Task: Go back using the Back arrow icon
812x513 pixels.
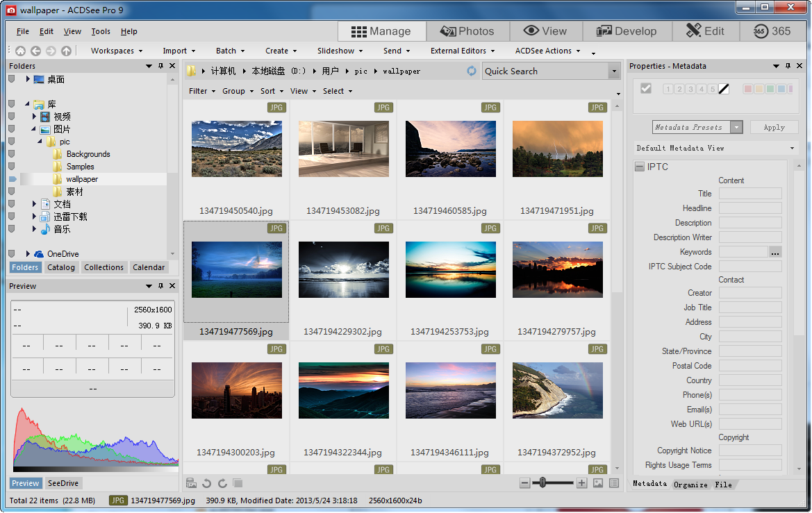Action: coord(35,51)
